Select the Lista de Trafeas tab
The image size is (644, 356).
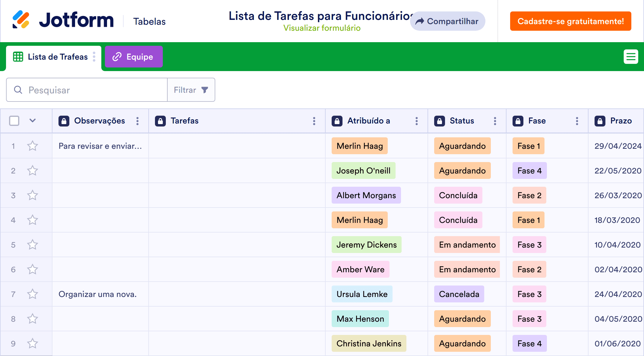[57, 57]
